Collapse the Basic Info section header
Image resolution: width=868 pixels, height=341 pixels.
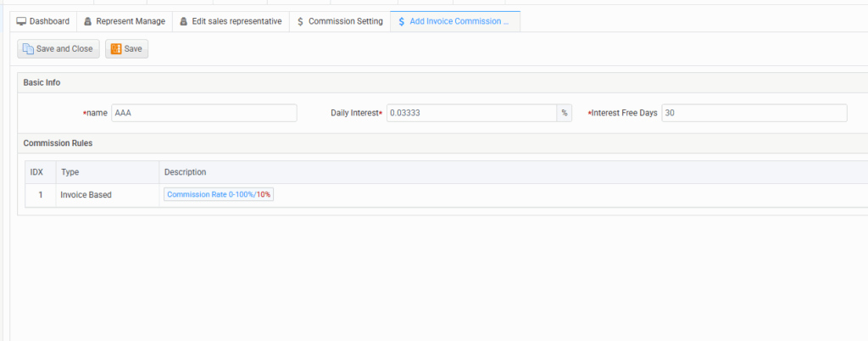pos(42,82)
